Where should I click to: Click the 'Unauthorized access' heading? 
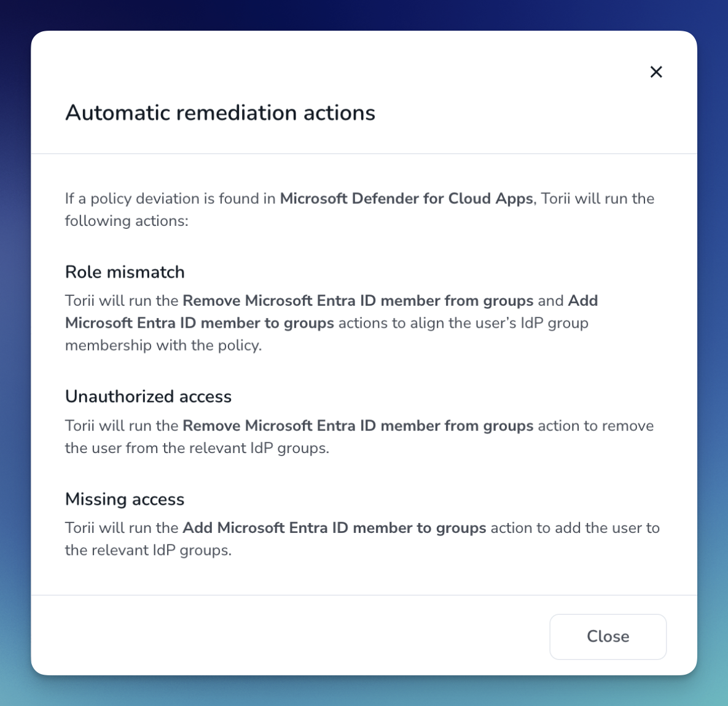tap(148, 397)
